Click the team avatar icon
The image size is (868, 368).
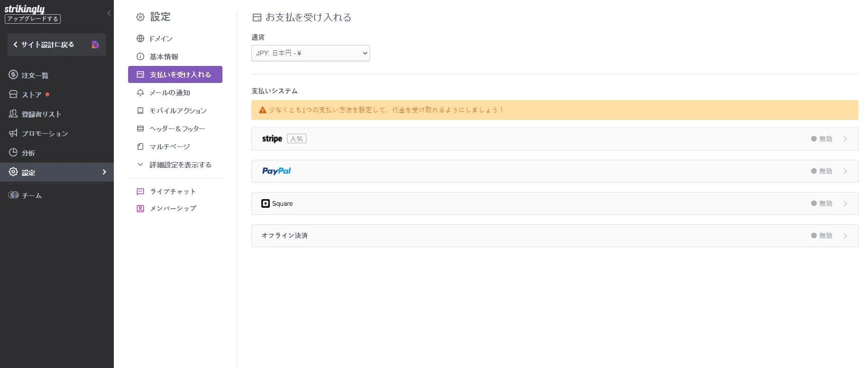(13, 195)
